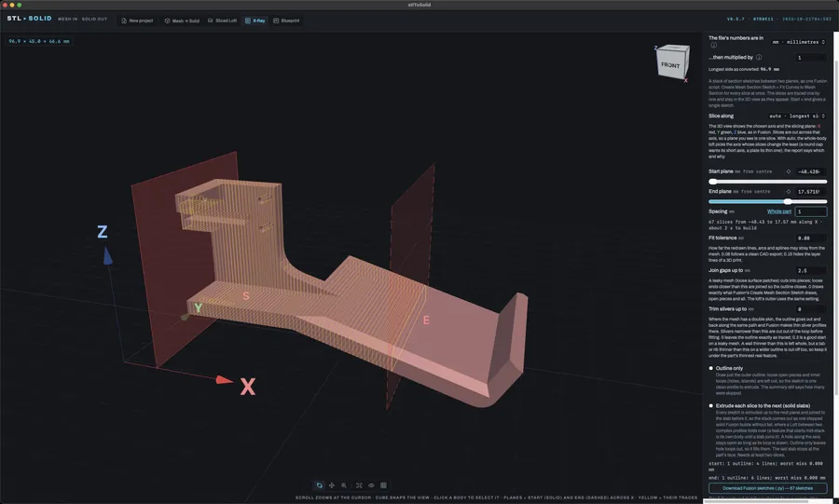The height and width of the screenshot is (504, 839).
Task: Click the Fit tolerance value field
Action: (x=811, y=238)
